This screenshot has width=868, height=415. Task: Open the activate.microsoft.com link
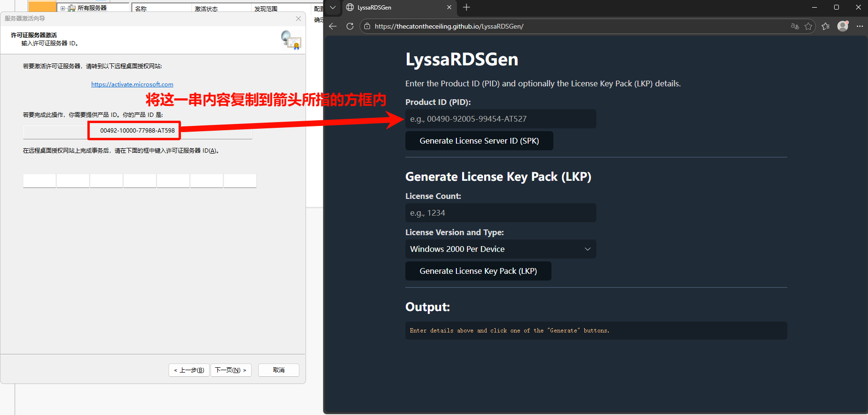click(132, 84)
